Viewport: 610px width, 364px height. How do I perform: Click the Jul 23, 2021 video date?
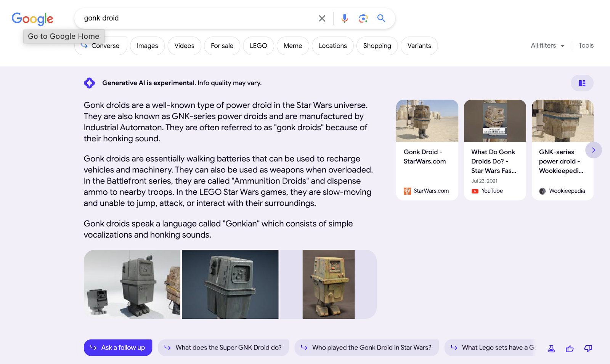click(x=484, y=181)
